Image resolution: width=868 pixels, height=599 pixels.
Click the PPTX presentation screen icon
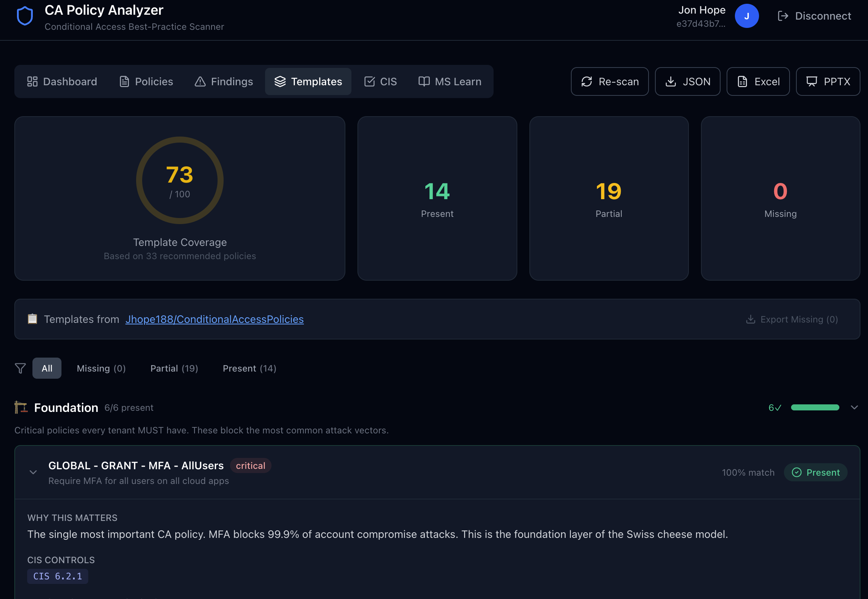(x=812, y=81)
